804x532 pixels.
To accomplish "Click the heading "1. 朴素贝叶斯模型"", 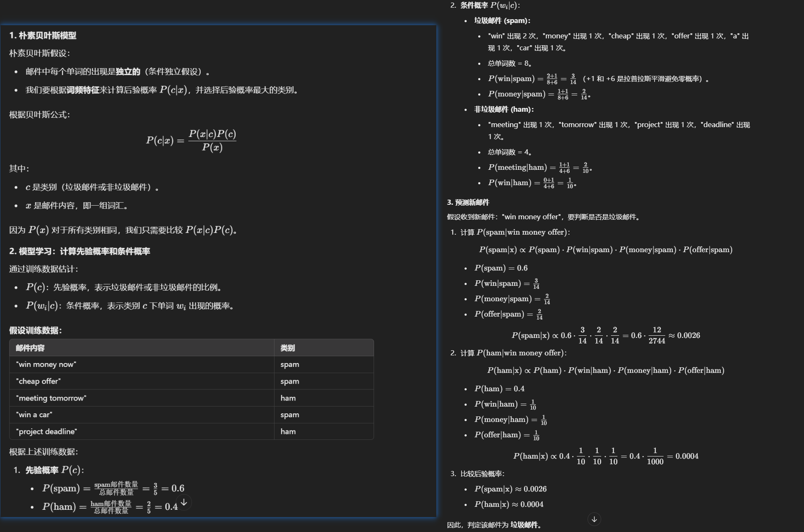I will point(43,35).
